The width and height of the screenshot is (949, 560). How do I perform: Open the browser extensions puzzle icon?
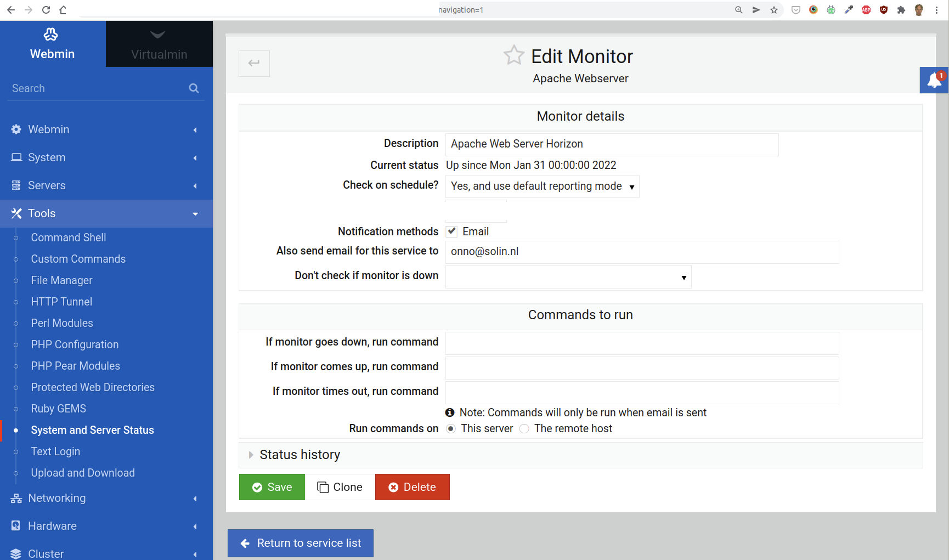pos(901,10)
